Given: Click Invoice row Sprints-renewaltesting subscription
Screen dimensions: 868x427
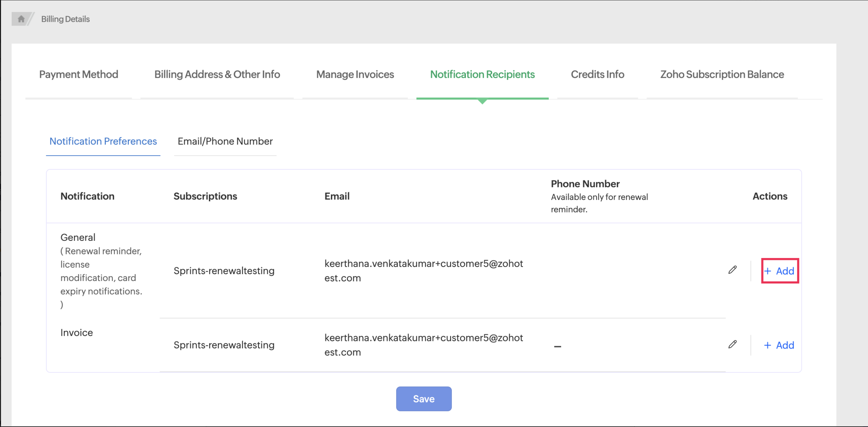Looking at the screenshot, I should tap(224, 345).
